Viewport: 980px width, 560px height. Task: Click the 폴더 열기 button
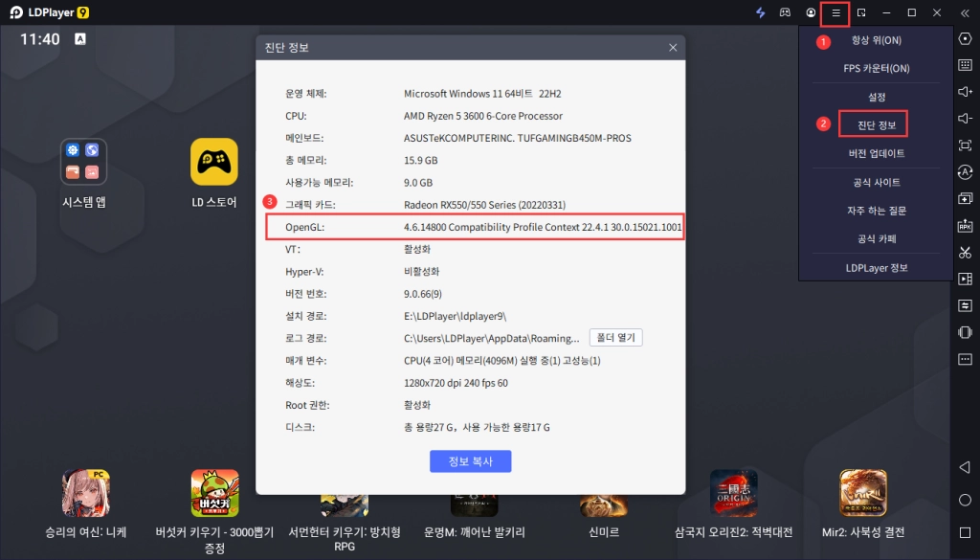pyautogui.click(x=615, y=338)
